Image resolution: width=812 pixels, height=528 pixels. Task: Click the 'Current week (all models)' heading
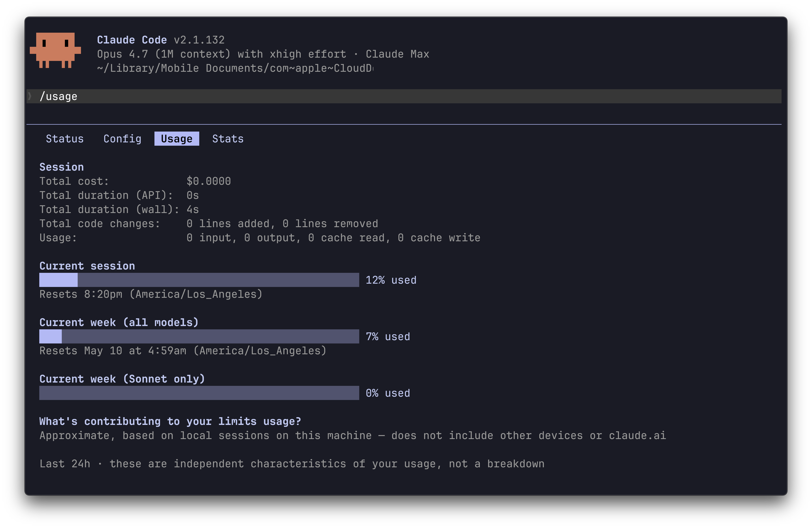click(119, 322)
